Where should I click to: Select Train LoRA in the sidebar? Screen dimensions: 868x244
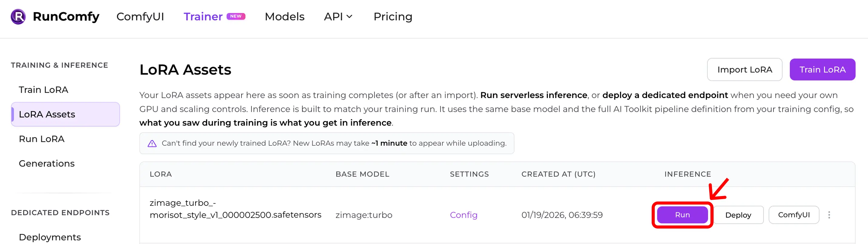coord(43,90)
